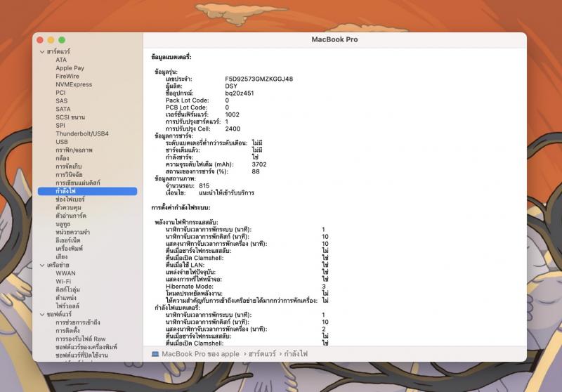Open ตัวควบคุม in the sidebar
The height and width of the screenshot is (392, 562).
click(68, 208)
